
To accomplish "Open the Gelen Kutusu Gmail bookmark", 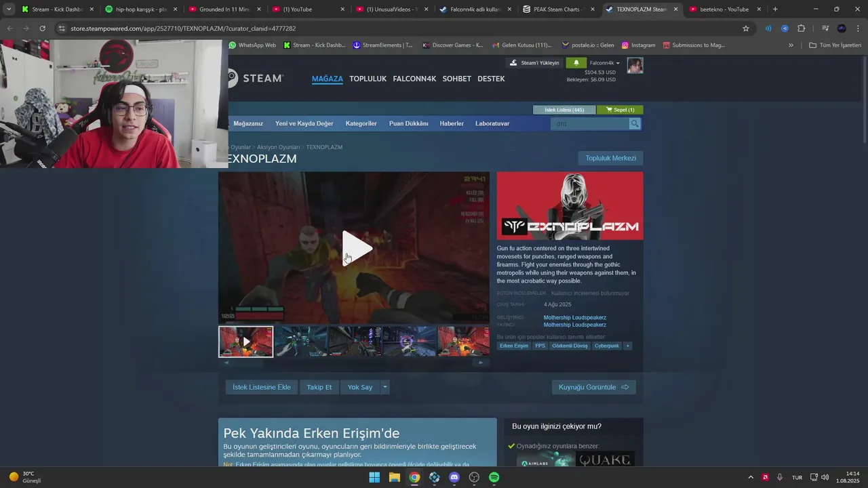I will 521,45.
